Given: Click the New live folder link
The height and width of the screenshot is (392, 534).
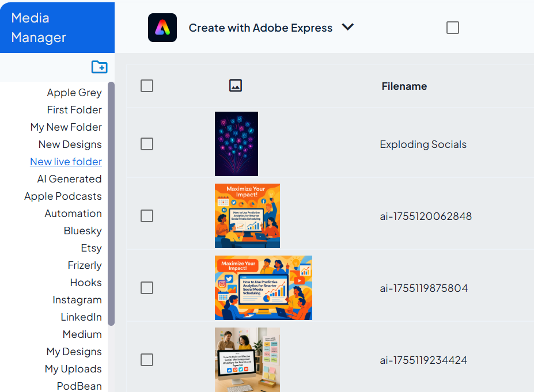Looking at the screenshot, I should (66, 162).
